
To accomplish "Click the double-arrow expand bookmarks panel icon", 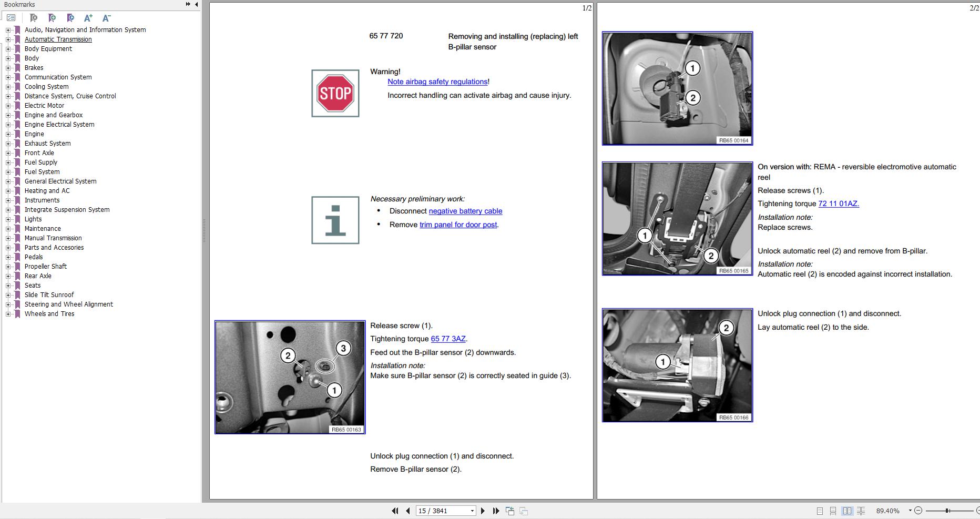I will pos(188,4).
